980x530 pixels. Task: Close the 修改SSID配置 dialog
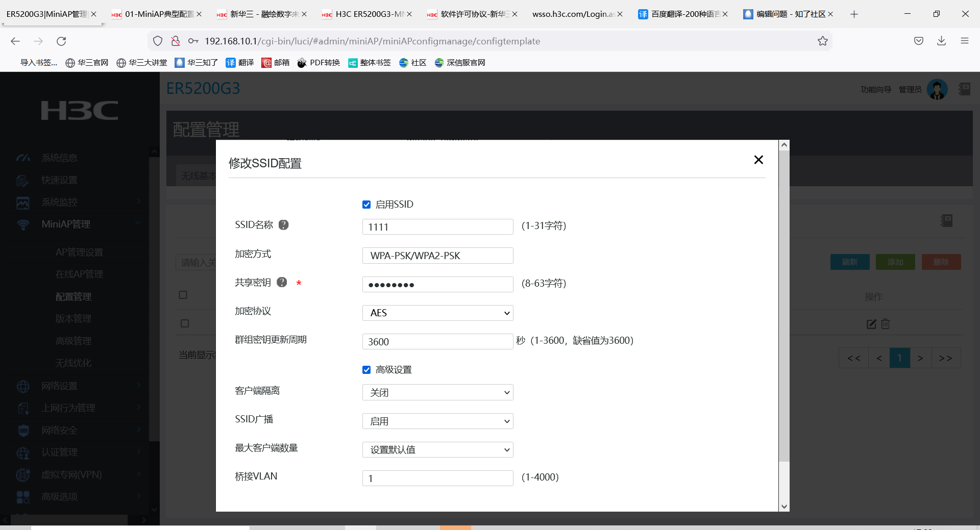coord(758,160)
